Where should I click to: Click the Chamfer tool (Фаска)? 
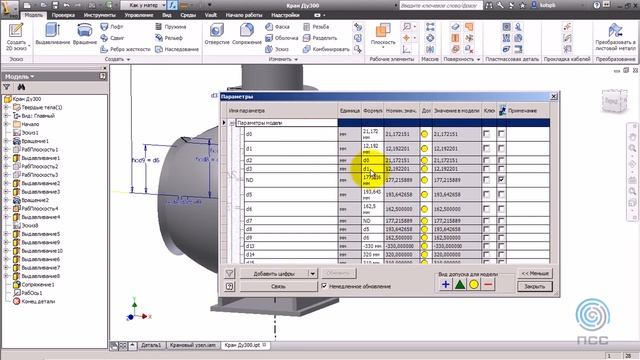point(278,27)
